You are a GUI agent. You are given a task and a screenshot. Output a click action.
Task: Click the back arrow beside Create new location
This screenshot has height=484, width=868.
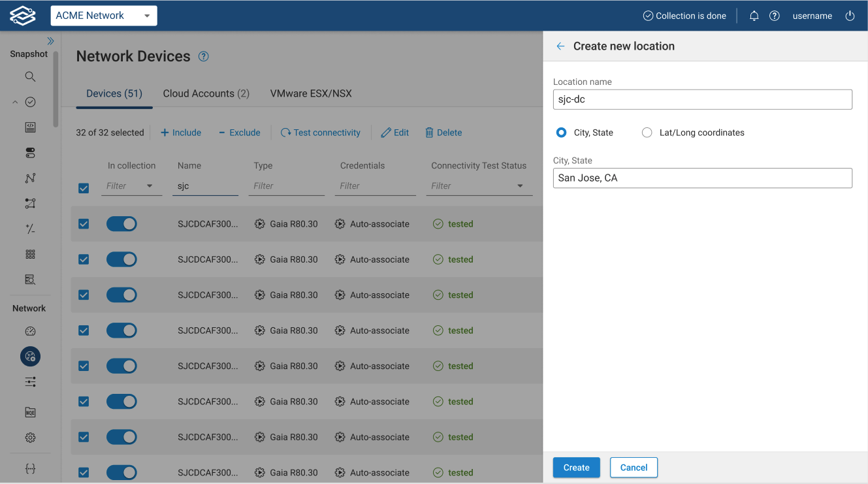coord(560,46)
